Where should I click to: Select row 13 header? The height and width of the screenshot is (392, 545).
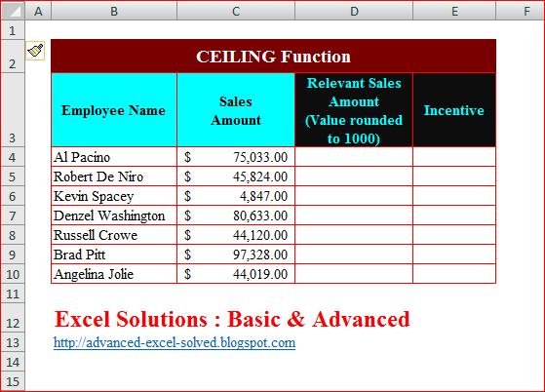pos(13,341)
